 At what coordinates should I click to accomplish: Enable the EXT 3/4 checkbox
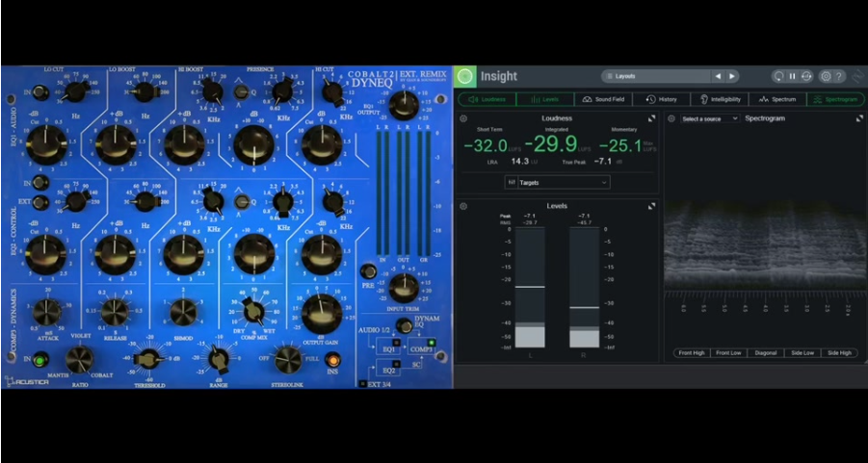[x=362, y=383]
